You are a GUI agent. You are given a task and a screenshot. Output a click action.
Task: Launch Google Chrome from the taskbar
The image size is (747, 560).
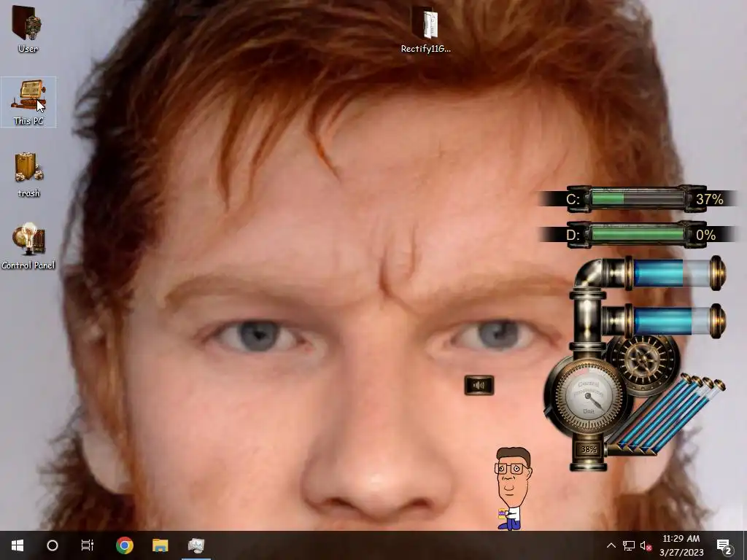click(x=124, y=545)
